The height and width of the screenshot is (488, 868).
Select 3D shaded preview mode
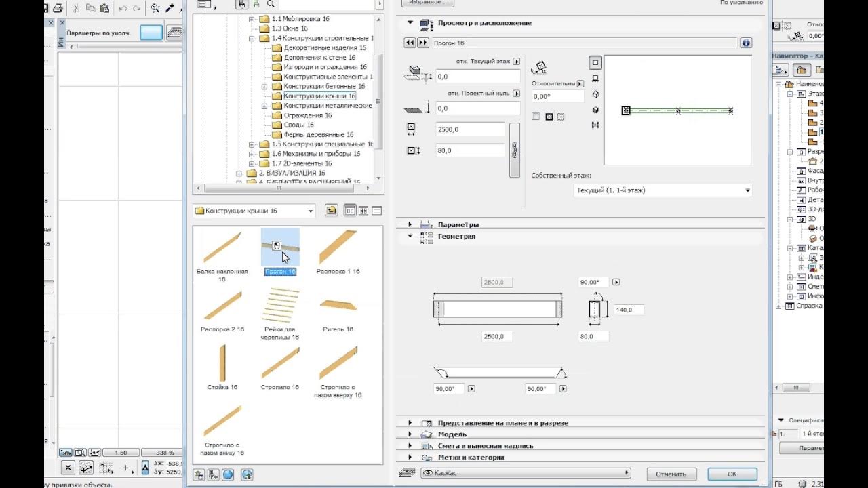[x=595, y=110]
